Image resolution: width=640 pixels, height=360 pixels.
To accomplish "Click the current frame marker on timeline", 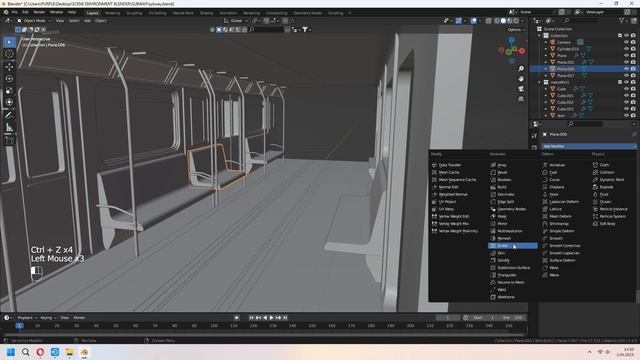I will (x=19, y=326).
